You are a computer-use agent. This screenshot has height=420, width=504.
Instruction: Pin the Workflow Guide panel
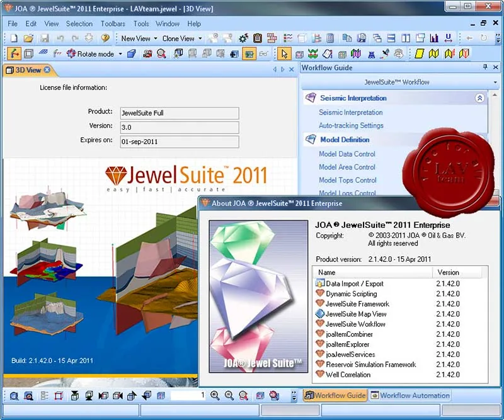pyautogui.click(x=485, y=67)
